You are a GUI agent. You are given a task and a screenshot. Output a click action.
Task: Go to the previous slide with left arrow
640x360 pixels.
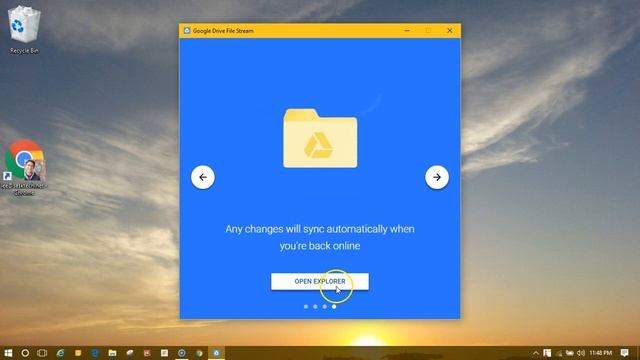203,177
